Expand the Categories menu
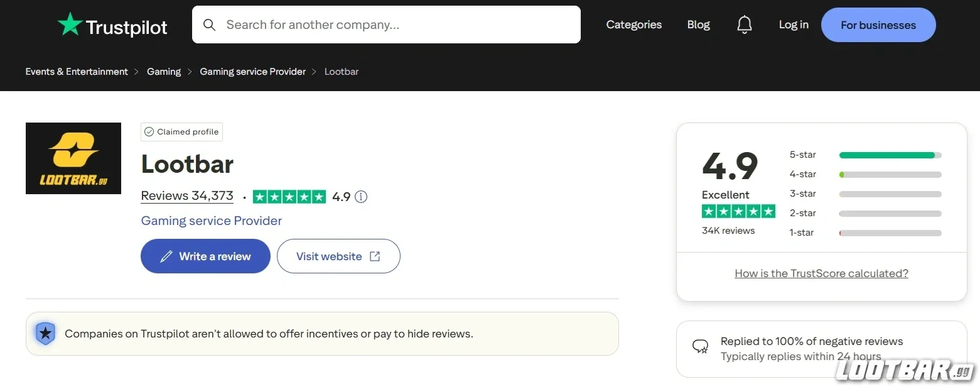The height and width of the screenshot is (389, 980). (633, 25)
